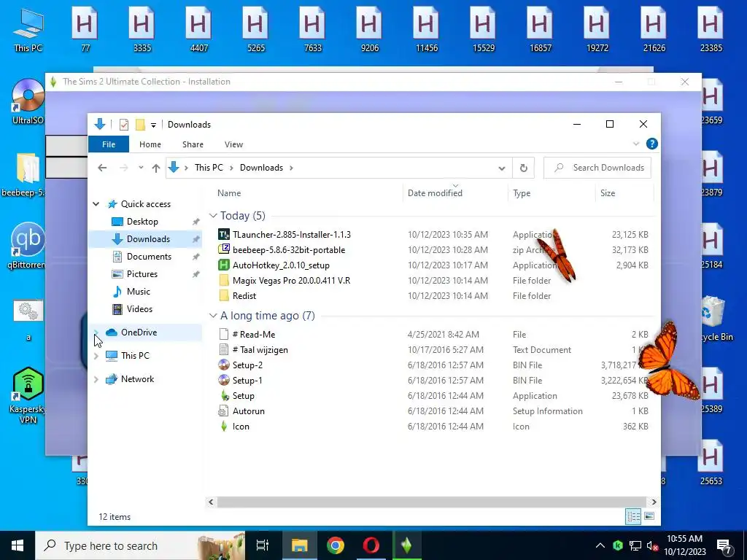The image size is (747, 560).
Task: Click the horizontal scrollbar right arrow
Action: (x=654, y=502)
